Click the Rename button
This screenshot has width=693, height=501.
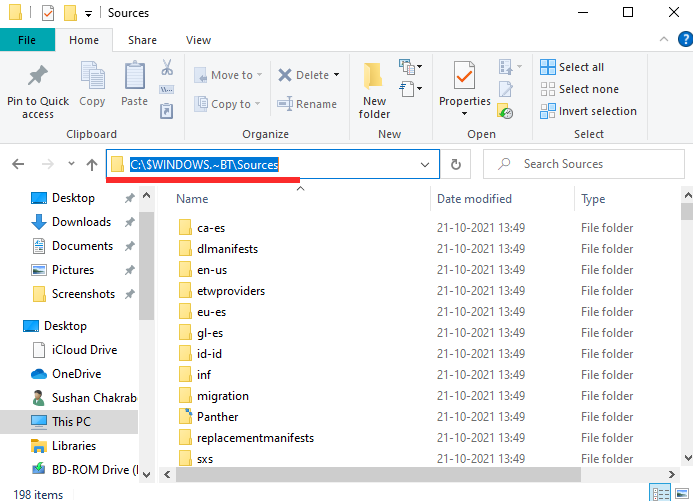point(307,104)
